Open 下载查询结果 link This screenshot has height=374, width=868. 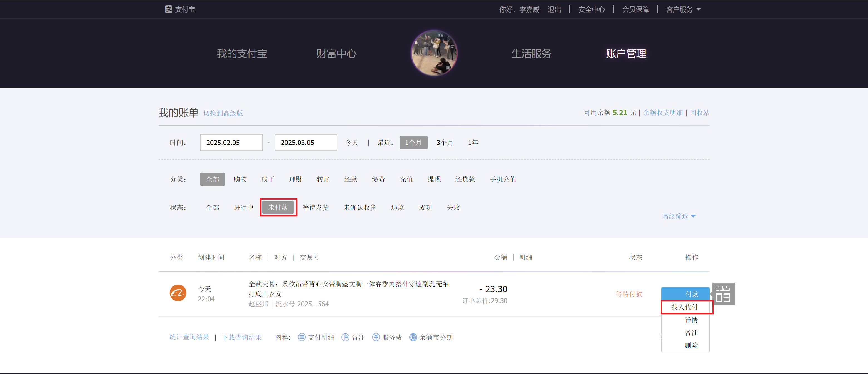click(241, 337)
